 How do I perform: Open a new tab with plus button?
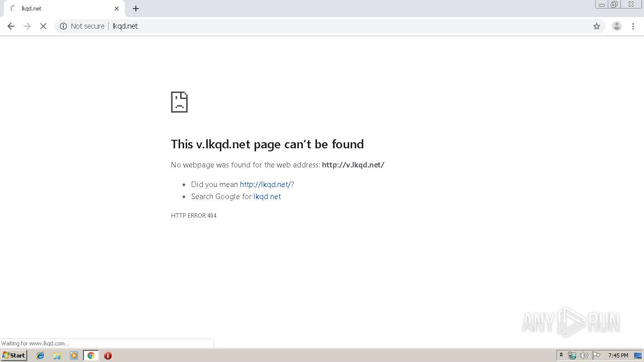pyautogui.click(x=136, y=9)
